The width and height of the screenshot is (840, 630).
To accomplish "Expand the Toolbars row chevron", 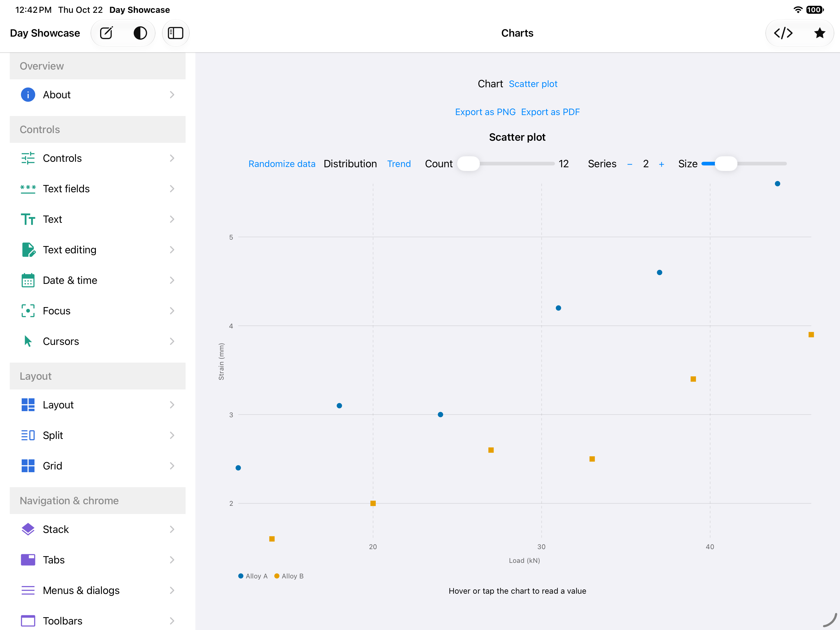I will point(172,621).
